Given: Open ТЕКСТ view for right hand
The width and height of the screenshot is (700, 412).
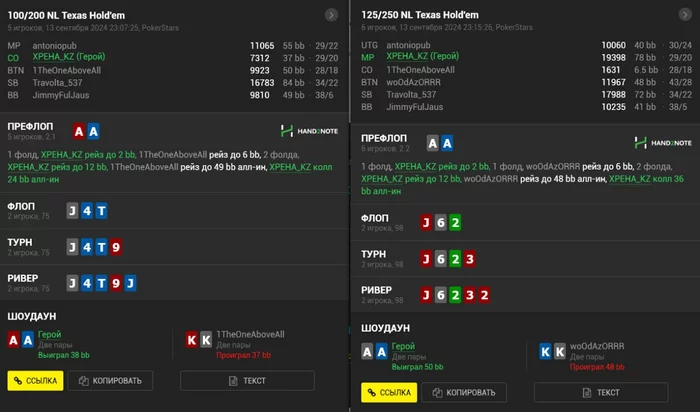Looking at the screenshot, I should coord(601,392).
